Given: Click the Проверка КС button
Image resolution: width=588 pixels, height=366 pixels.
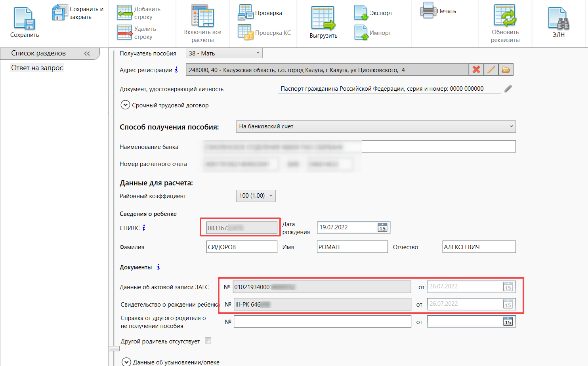Looking at the screenshot, I should tap(264, 32).
